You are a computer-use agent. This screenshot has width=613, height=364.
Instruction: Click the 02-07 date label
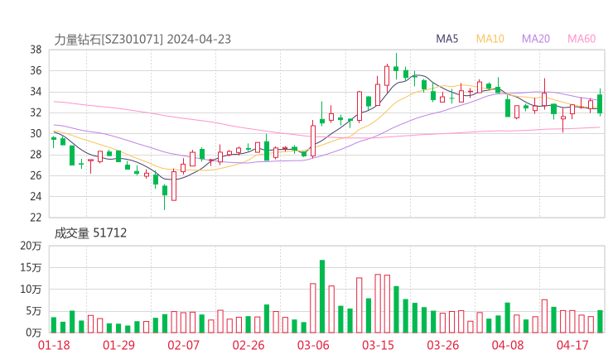click(x=184, y=345)
